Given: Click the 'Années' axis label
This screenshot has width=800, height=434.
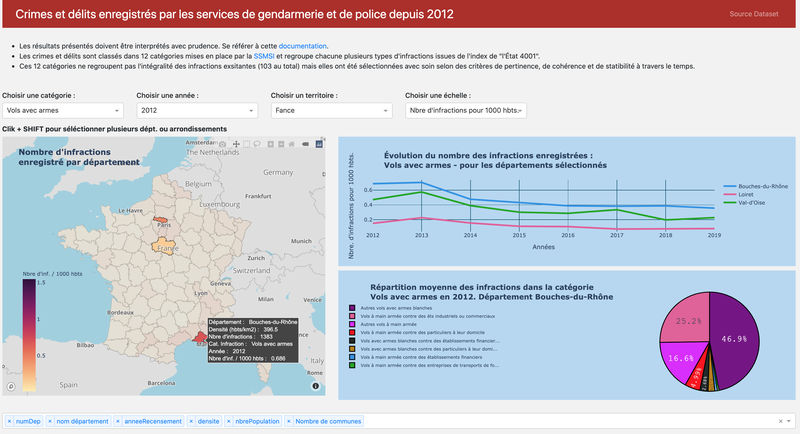Looking at the screenshot, I should (x=543, y=247).
